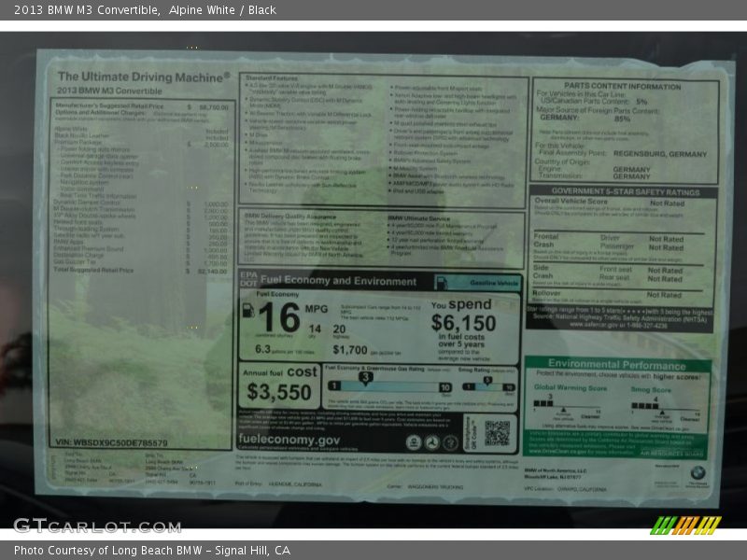
Task: Click the BMW Ultimate Service heading
Action: click(418, 218)
